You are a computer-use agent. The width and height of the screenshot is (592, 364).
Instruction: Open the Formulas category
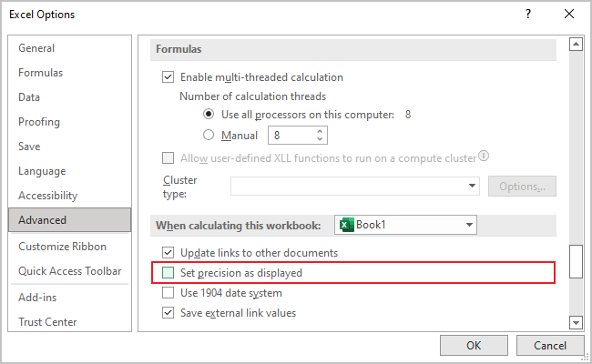(40, 73)
